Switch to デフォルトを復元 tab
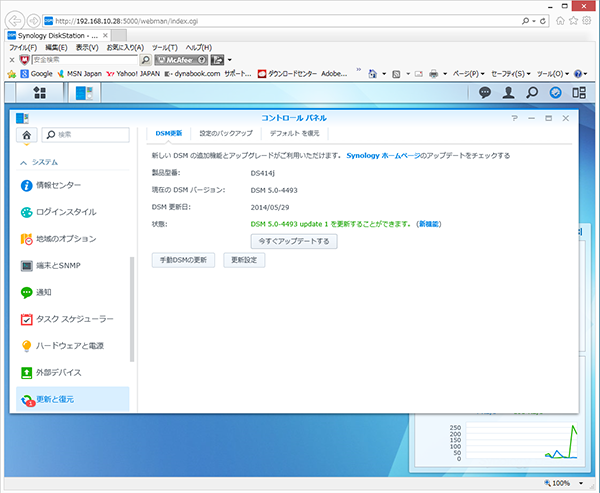Image resolution: width=600 pixels, height=493 pixels. point(294,133)
